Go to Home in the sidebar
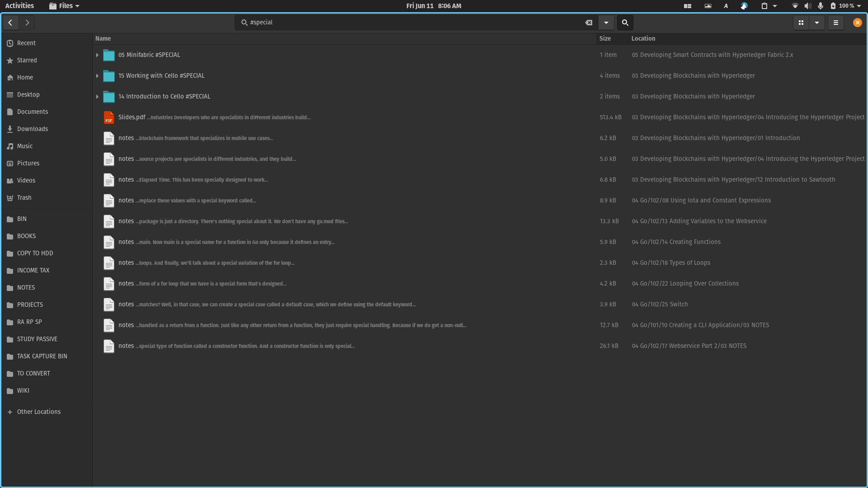Viewport: 868px width, 488px height. tap(47, 77)
